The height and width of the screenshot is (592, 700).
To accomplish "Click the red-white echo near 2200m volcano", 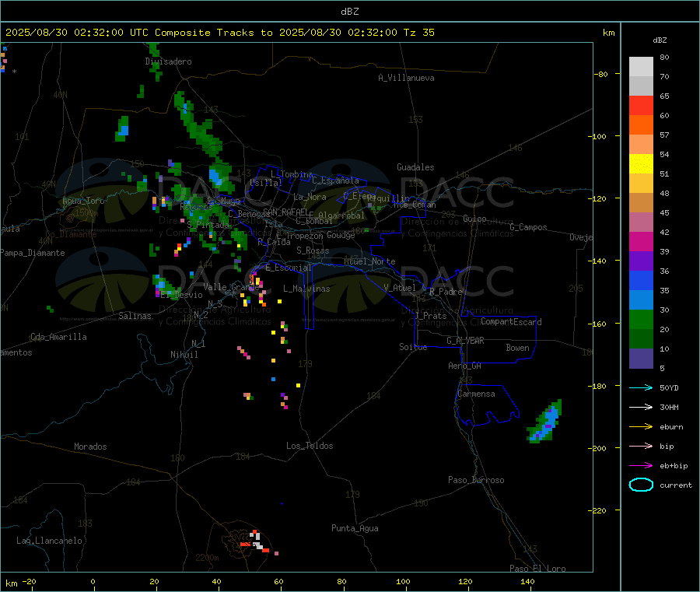I will point(255,541).
